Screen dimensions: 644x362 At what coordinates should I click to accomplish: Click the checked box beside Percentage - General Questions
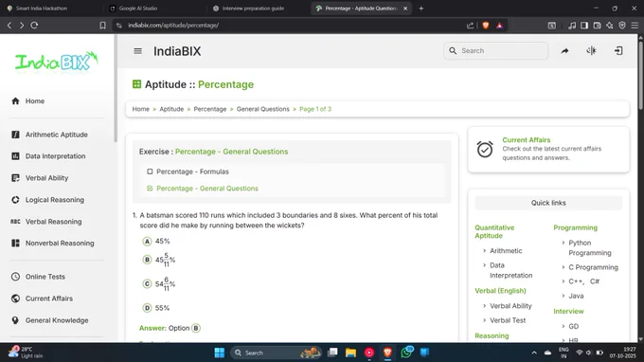[x=150, y=189]
